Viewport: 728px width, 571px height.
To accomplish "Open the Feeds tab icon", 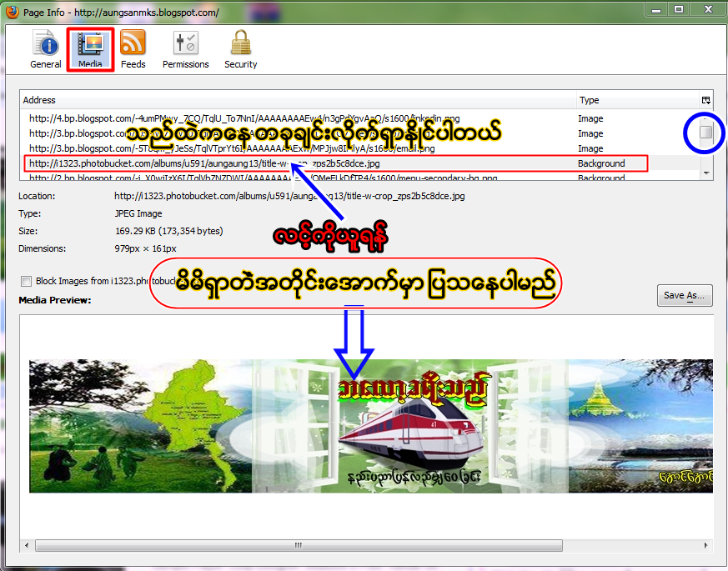I will tap(133, 49).
